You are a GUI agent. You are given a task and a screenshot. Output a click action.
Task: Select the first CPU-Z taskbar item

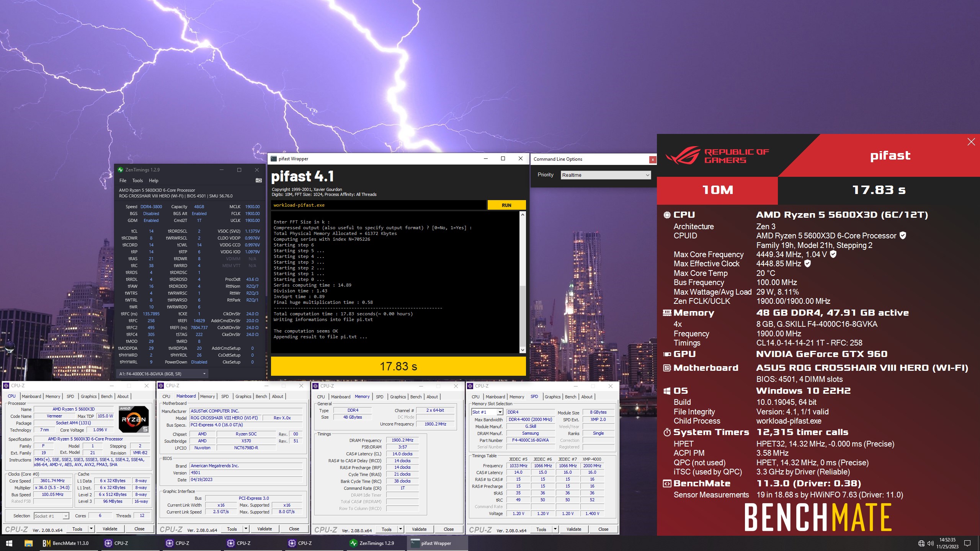(x=130, y=543)
